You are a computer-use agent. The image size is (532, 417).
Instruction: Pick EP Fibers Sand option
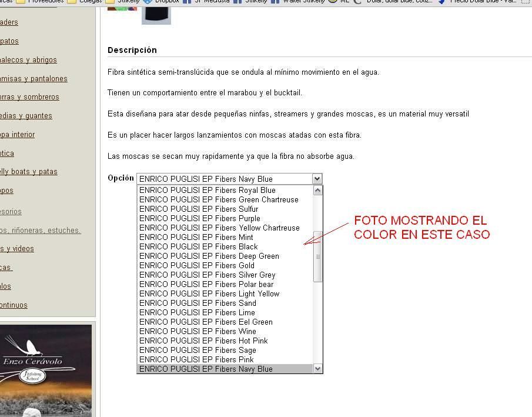click(225, 303)
